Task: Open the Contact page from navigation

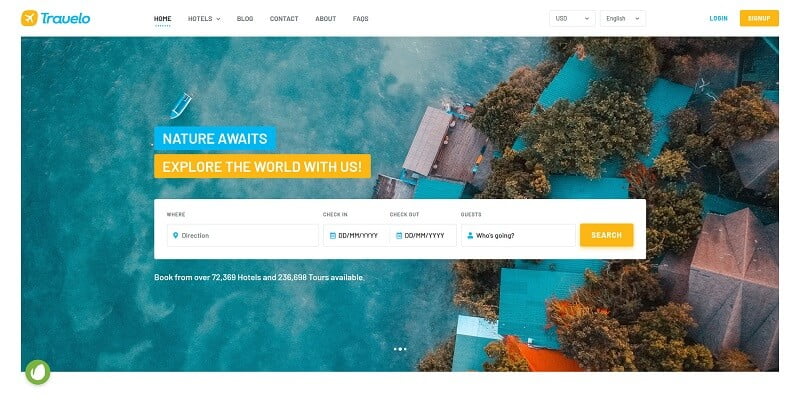Action: tap(284, 19)
